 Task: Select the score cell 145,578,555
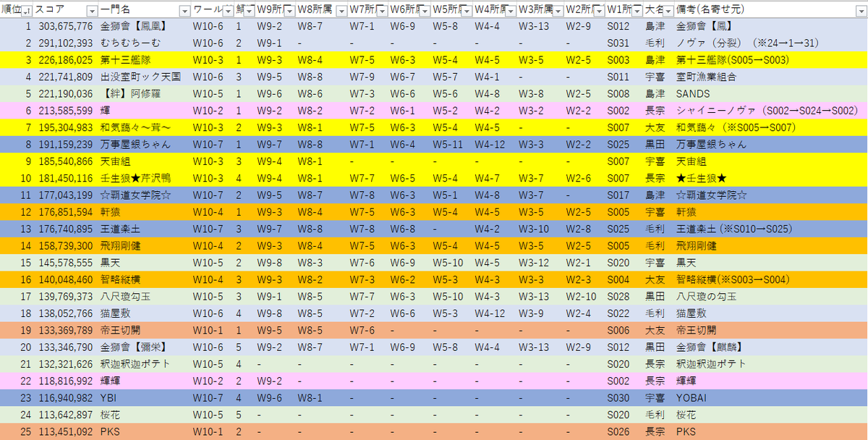(64, 262)
